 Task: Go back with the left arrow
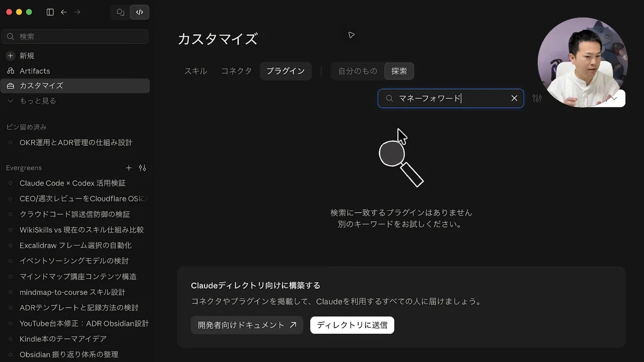click(64, 12)
